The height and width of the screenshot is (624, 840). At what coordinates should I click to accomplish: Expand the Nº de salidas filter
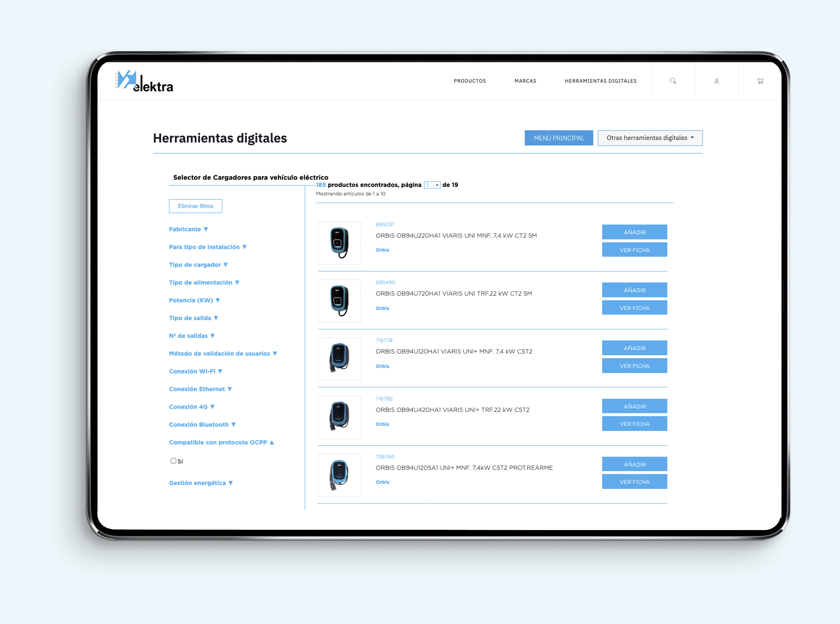click(x=192, y=336)
